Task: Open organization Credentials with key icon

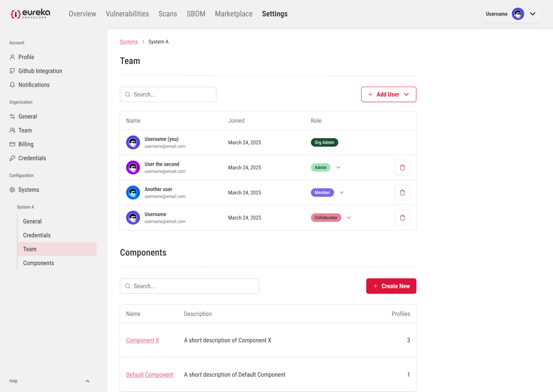Action: [32, 158]
